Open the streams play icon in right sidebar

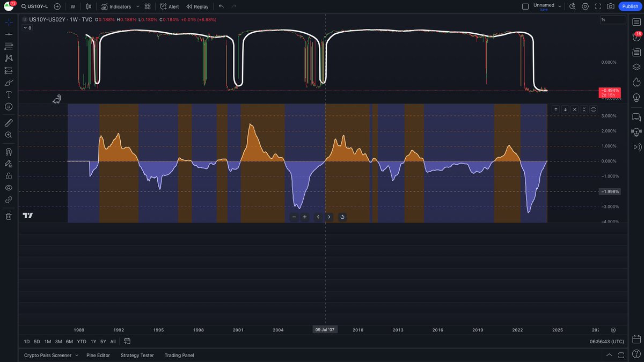(636, 147)
